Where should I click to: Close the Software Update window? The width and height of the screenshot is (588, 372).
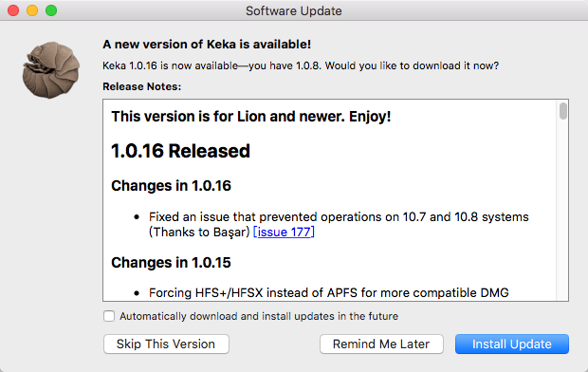click(x=13, y=10)
